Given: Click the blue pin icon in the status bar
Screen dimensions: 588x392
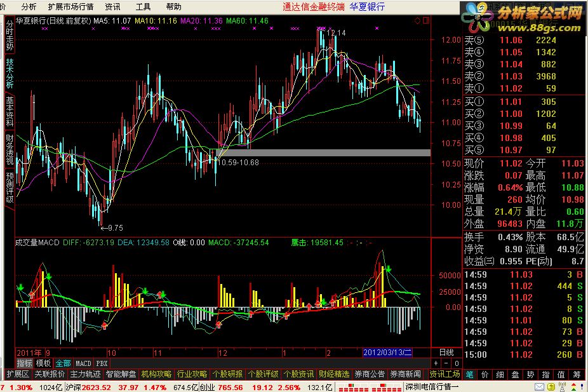Looking at the screenshot, I should [582, 387].
